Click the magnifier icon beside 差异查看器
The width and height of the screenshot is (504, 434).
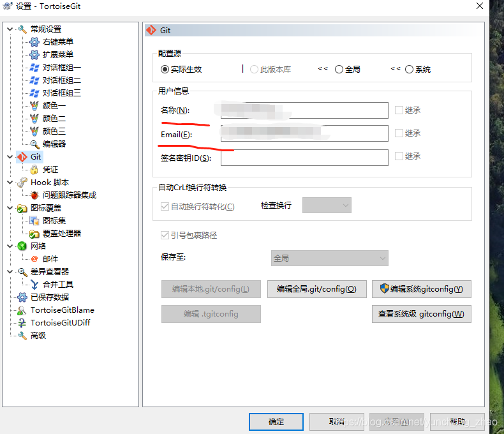tap(22, 272)
